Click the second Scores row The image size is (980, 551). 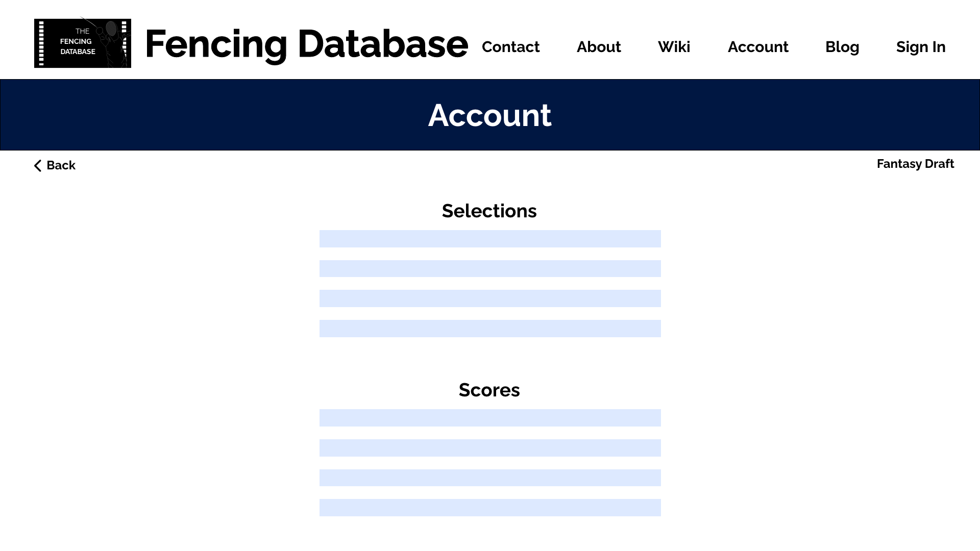490,448
